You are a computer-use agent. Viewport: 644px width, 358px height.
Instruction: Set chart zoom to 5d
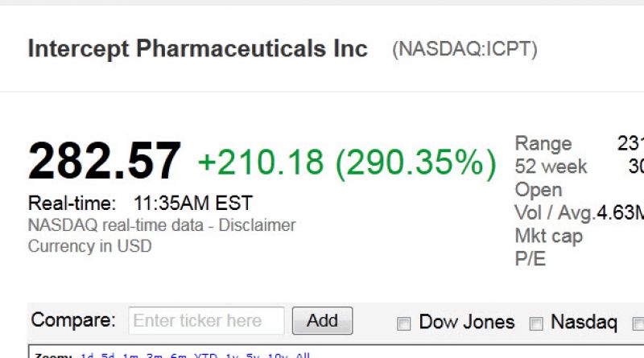(108, 355)
